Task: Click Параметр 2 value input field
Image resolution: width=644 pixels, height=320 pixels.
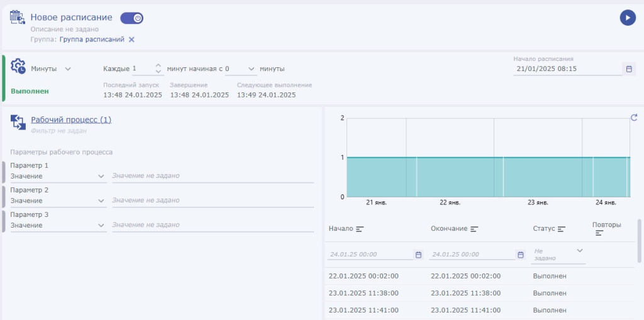Action: click(213, 201)
